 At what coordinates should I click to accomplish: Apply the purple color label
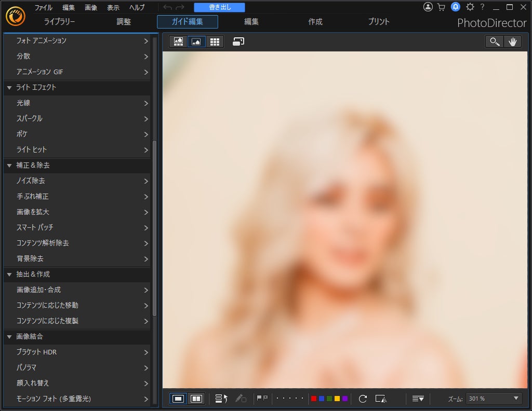point(345,399)
